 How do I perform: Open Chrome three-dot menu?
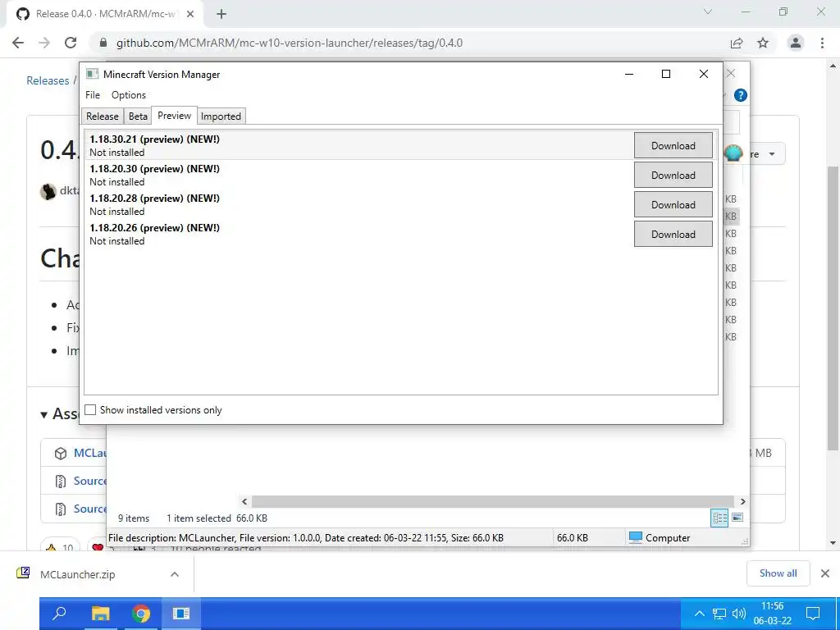pyautogui.click(x=822, y=43)
